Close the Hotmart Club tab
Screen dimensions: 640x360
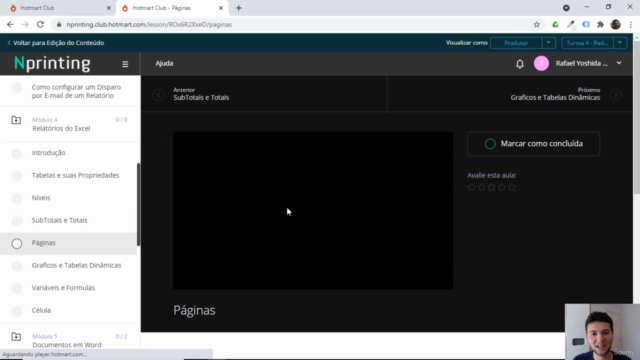click(109, 8)
